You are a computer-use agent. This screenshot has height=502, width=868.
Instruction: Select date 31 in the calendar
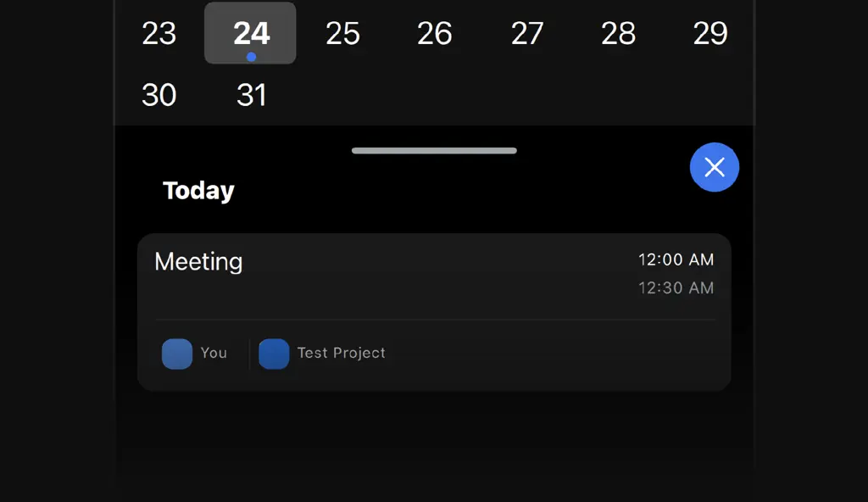point(252,95)
